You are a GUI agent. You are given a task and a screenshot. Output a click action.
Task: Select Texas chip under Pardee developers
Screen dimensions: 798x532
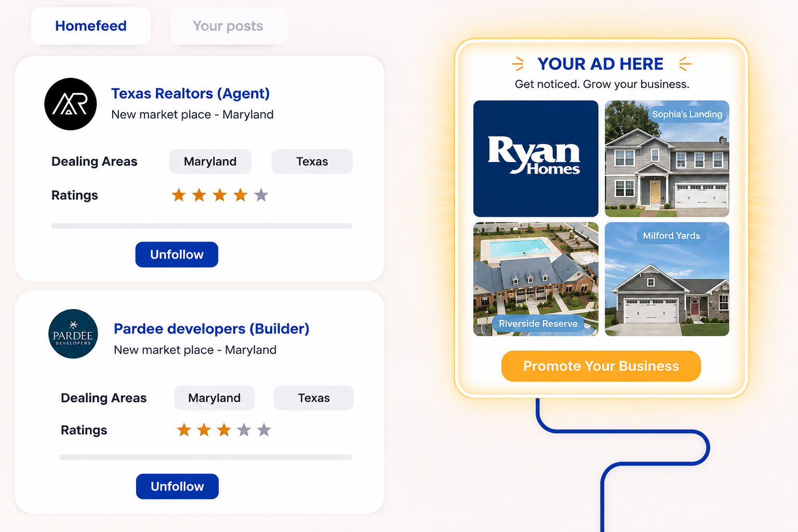[314, 398]
